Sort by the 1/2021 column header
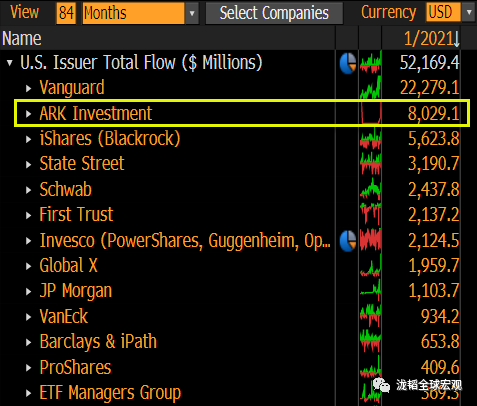 [432, 38]
